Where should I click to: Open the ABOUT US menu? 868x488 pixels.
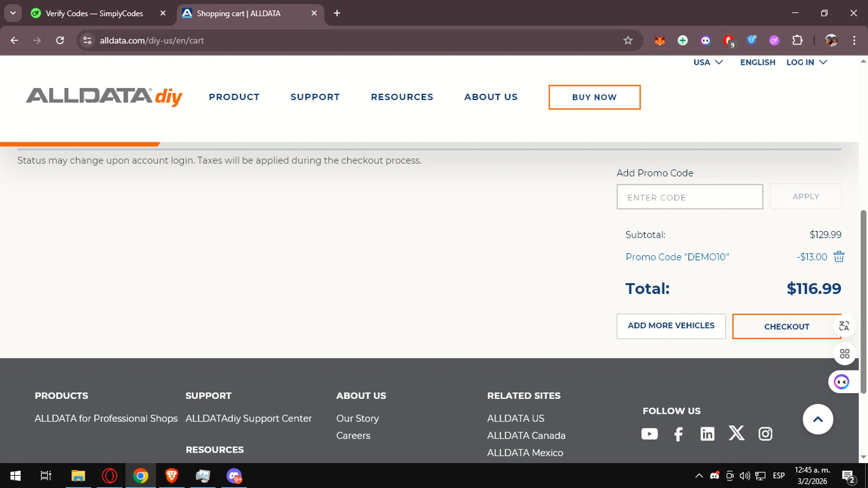click(491, 97)
